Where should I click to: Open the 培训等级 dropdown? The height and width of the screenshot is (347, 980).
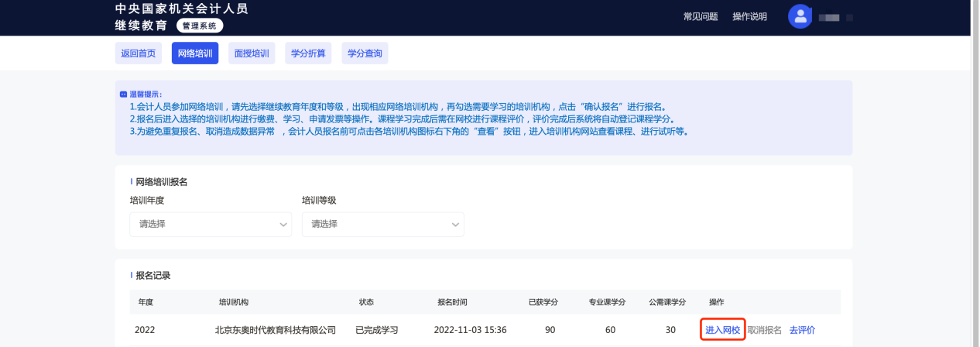click(x=382, y=224)
